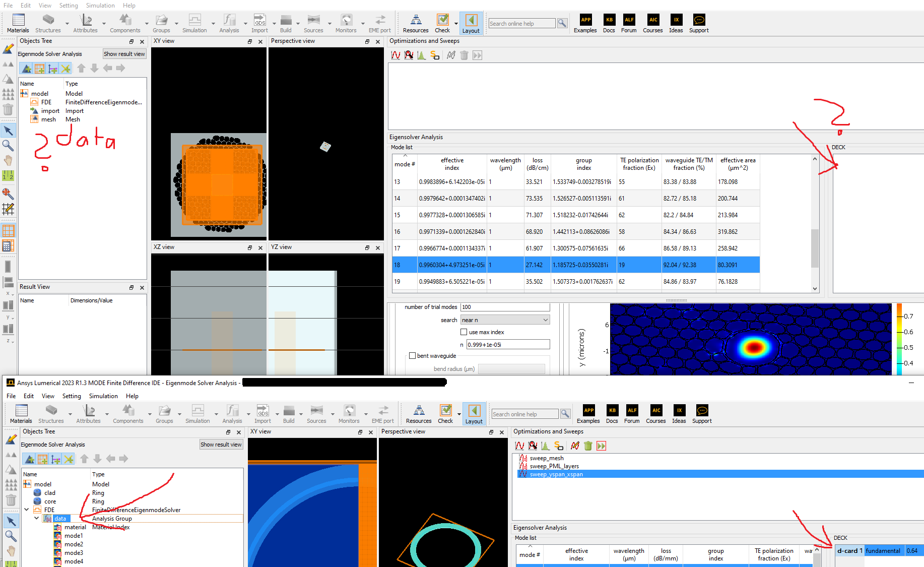
Task: Select arrow Select tool in top window sidebar
Action: click(9, 131)
